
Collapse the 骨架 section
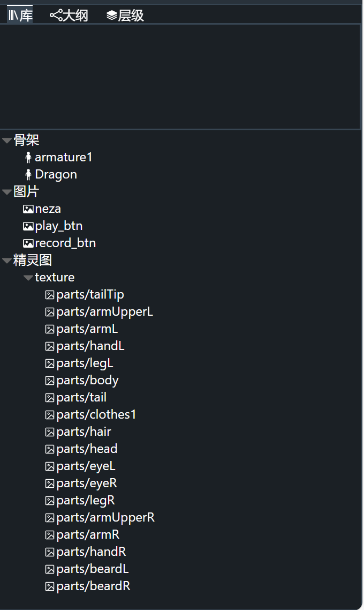(6, 140)
